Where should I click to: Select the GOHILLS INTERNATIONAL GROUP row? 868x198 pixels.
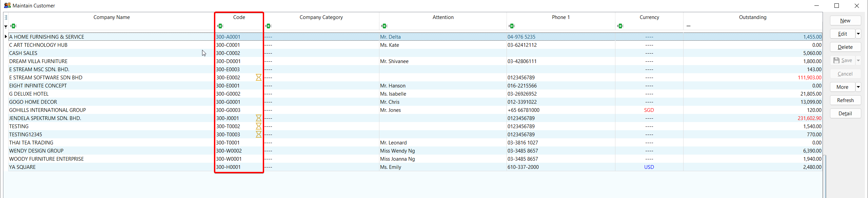point(47,110)
